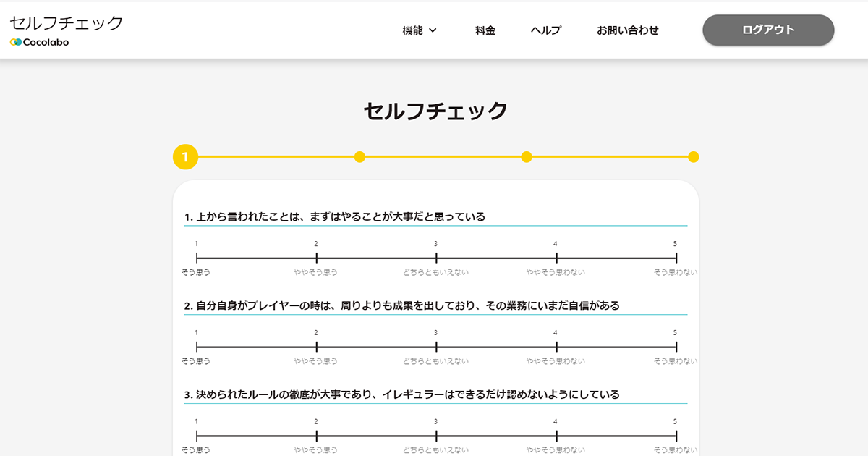Select どちらともいえない on question 1 scale
Image resolution: width=868 pixels, height=456 pixels.
click(x=435, y=257)
